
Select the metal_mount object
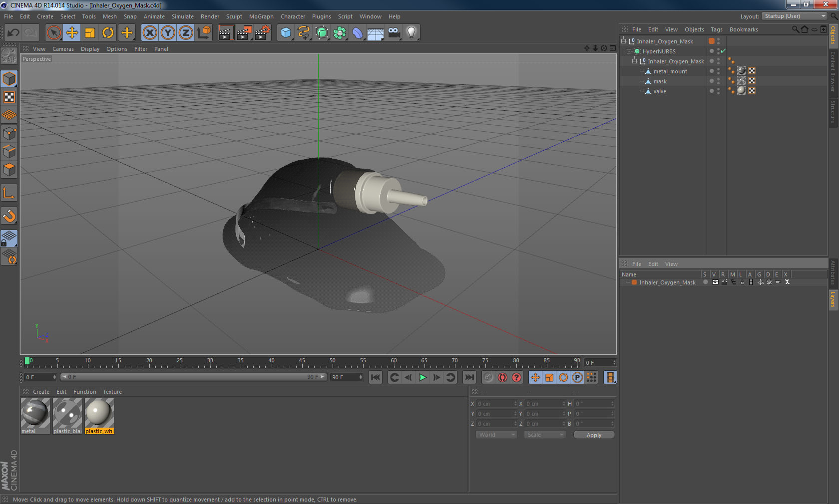(x=670, y=71)
